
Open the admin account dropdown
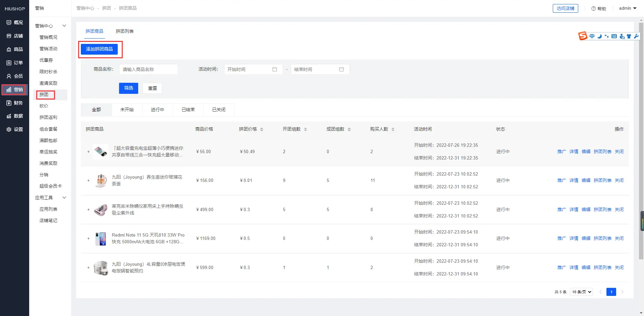[628, 8]
